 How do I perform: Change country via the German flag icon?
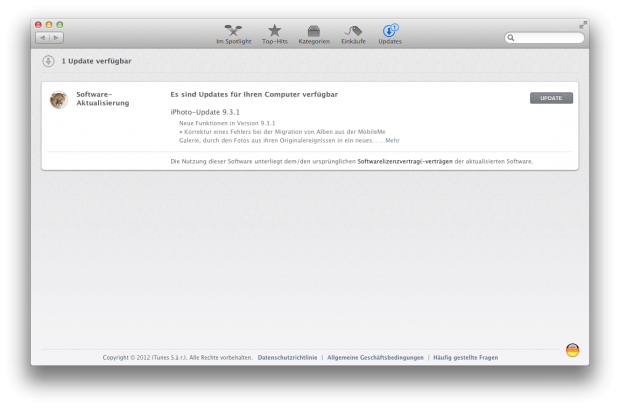(572, 350)
